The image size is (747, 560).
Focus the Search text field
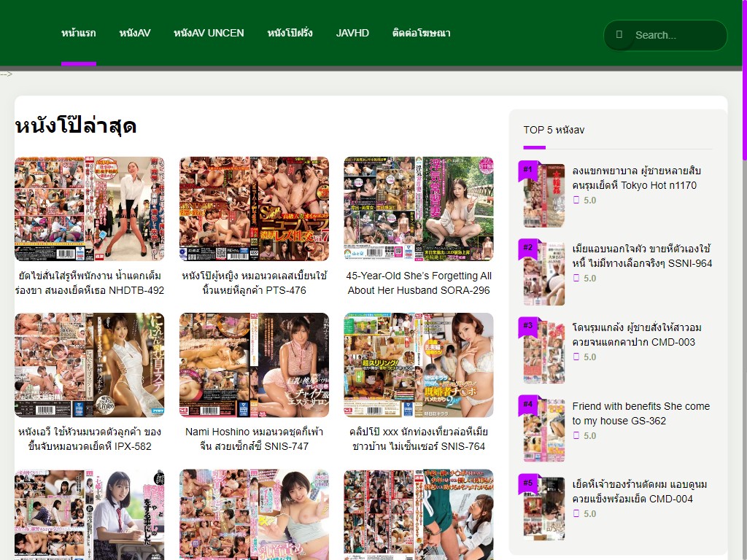(x=675, y=35)
